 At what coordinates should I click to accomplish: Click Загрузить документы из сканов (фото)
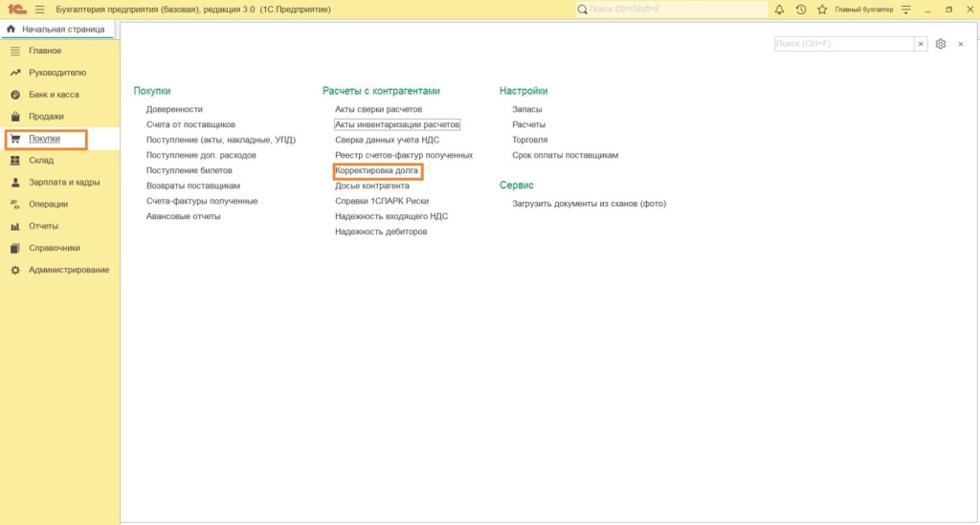589,204
